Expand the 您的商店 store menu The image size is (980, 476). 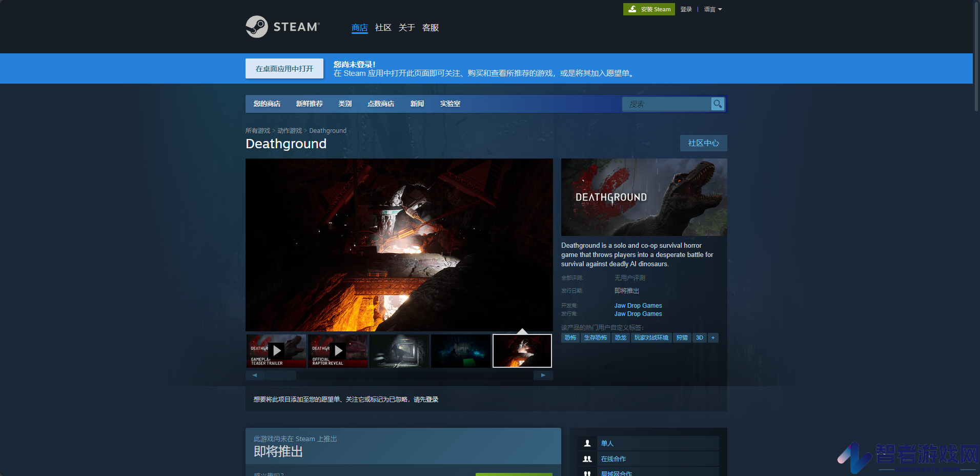(267, 104)
